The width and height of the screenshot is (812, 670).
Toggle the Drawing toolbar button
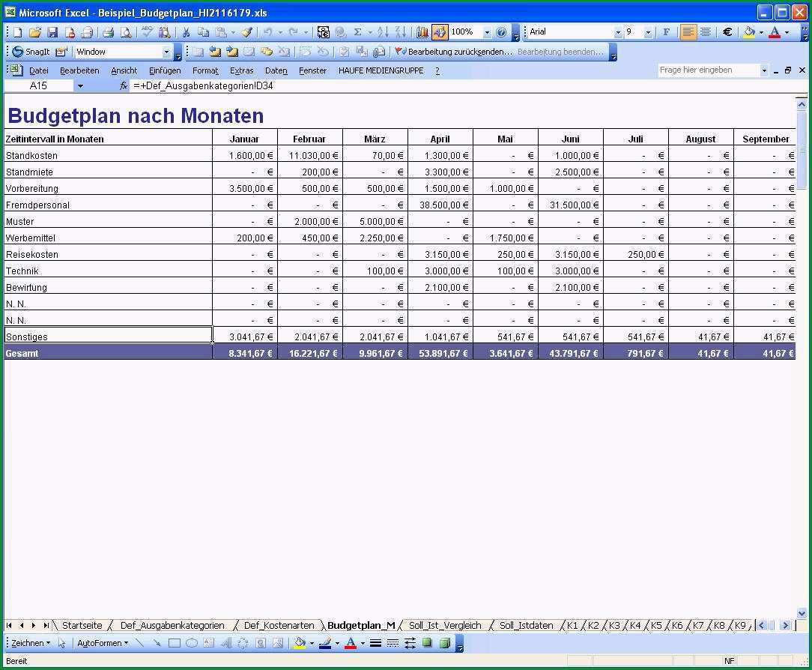pyautogui.click(x=439, y=32)
